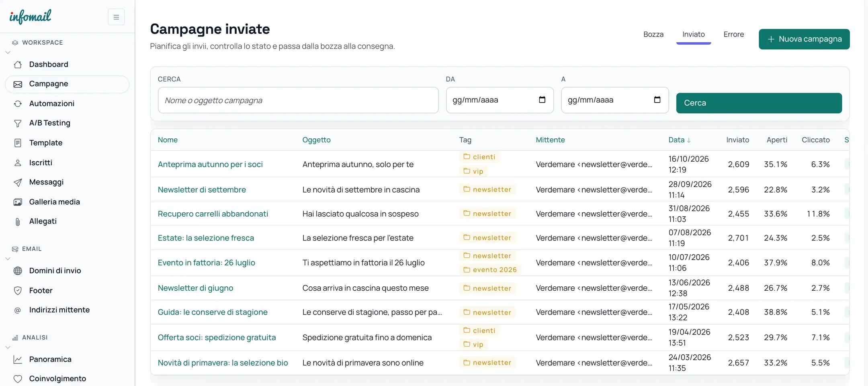The width and height of the screenshot is (868, 386).
Task: Filter by the evento 2026 tag
Action: point(490,270)
